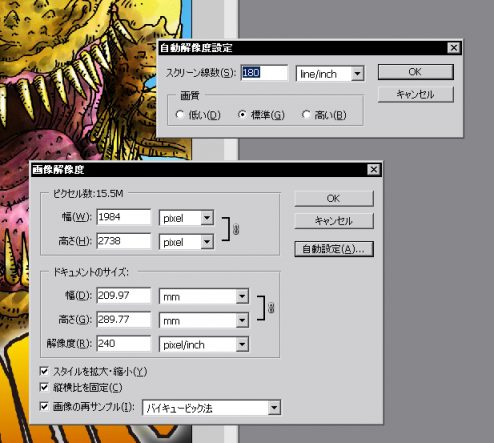
Task: Click the スクリーン線数 field showing 180
Action: [x=264, y=73]
